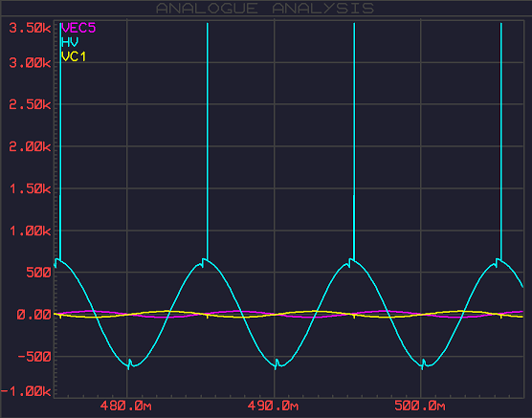Click the 2.00k y-axis label

[30, 147]
